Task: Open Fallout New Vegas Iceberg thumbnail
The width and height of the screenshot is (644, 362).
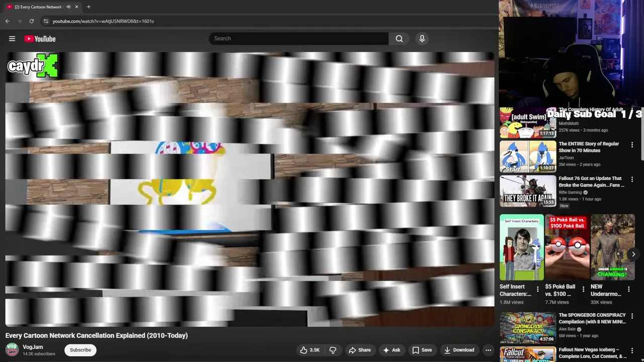Action: [528, 354]
